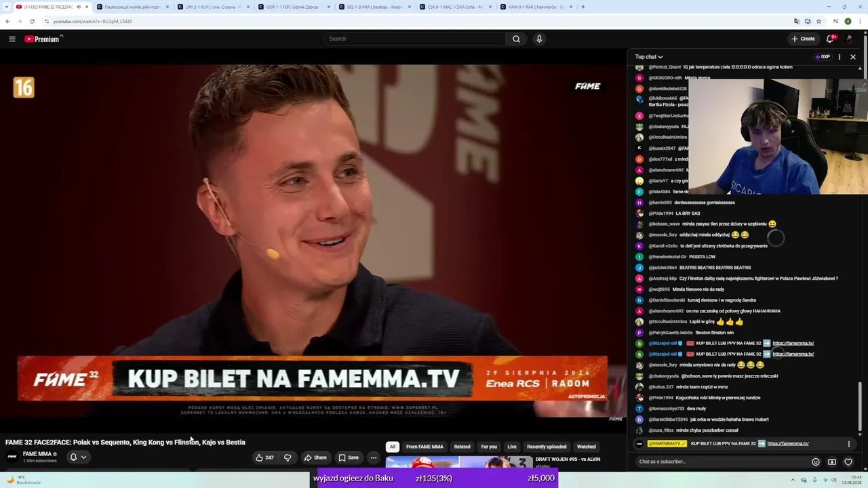Viewport: 868px width, 488px height.
Task: Switch to the Flashscore.pl browser tab
Action: [x=133, y=7]
